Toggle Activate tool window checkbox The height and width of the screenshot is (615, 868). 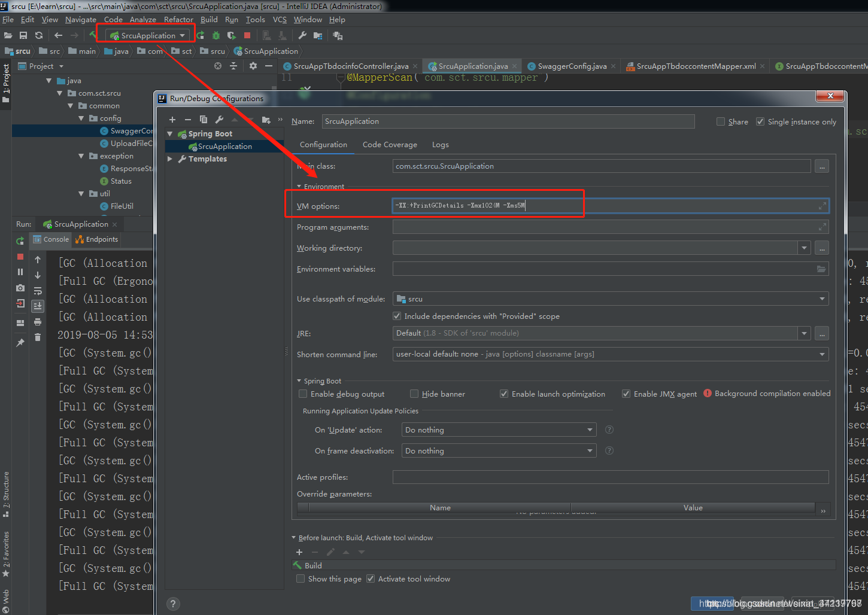coord(371,579)
